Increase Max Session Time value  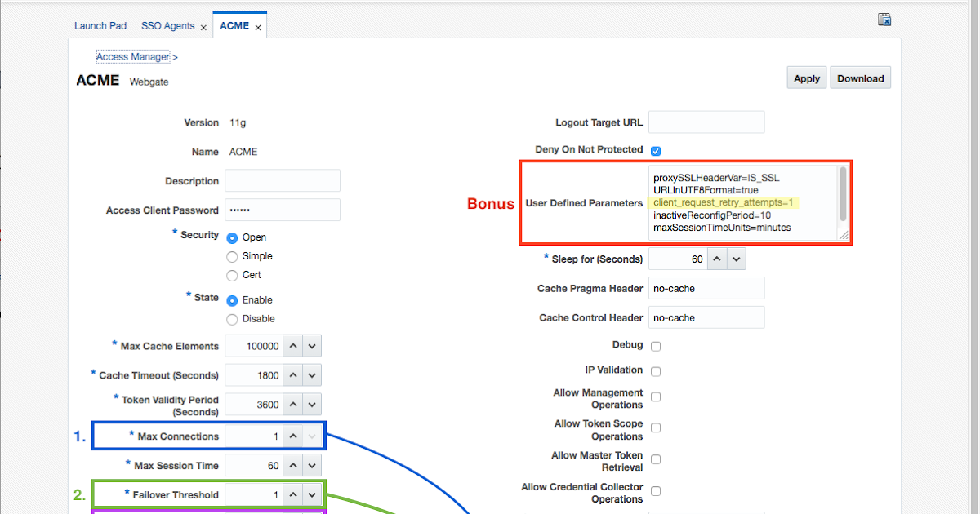[x=292, y=466]
